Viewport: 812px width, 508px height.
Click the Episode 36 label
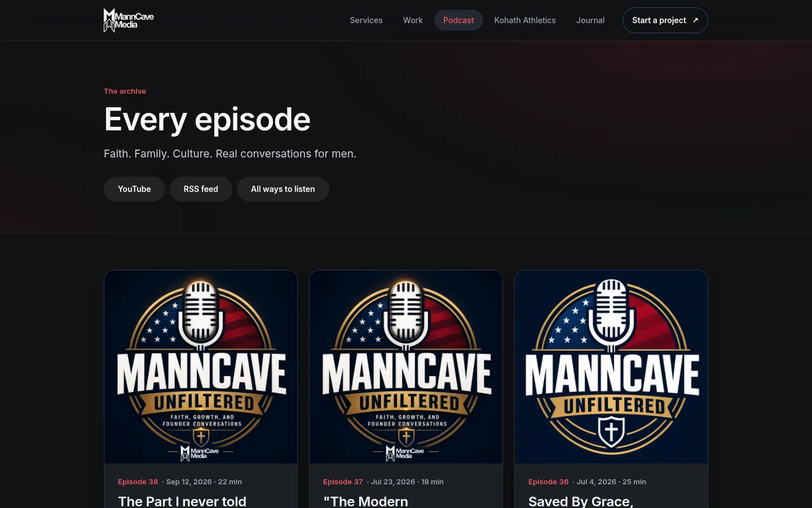click(x=548, y=482)
